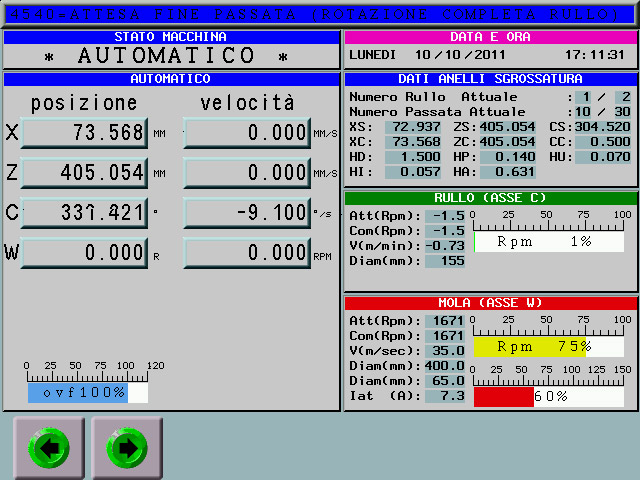Viewport: 640px width, 480px height.
Task: Adjust the ovf 100% override bar
Action: (x=88, y=393)
